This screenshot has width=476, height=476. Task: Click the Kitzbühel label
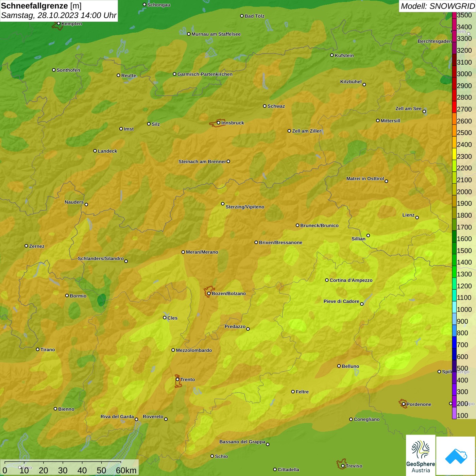tap(351, 82)
